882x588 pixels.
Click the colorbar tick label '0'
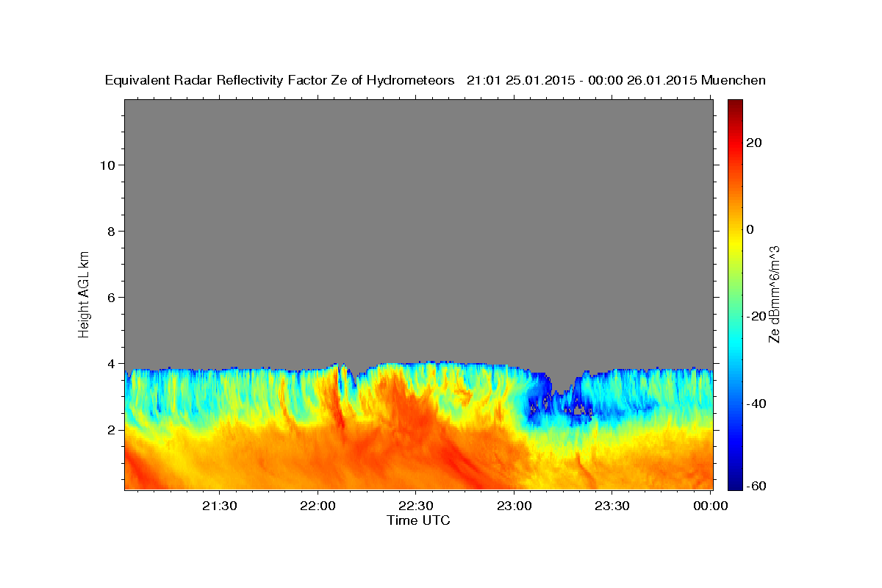[750, 229]
